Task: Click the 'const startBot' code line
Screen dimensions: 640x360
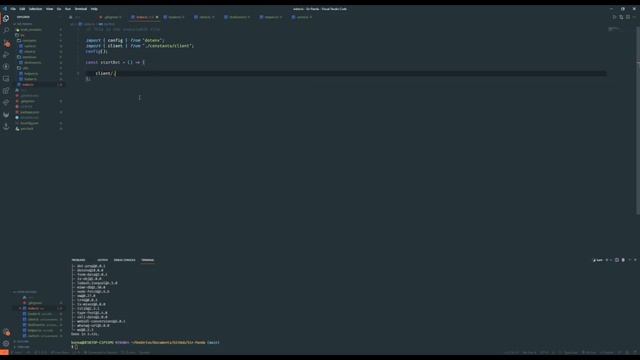Action: pyautogui.click(x=115, y=62)
